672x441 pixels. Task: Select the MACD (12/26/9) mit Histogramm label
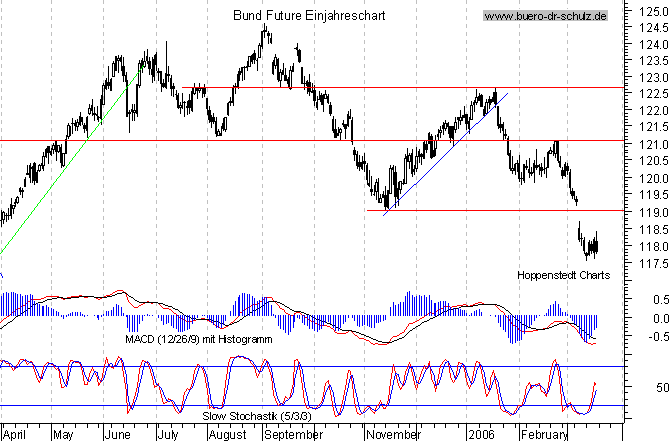click(x=200, y=339)
